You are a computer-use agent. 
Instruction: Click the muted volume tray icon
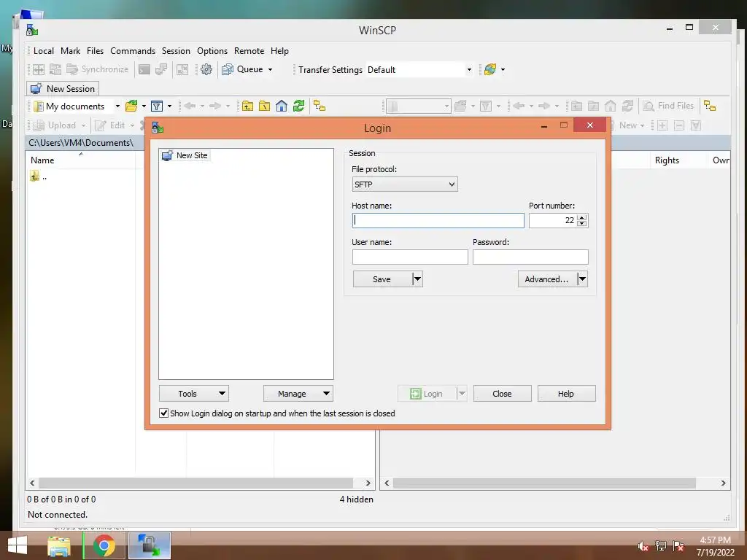click(x=643, y=546)
